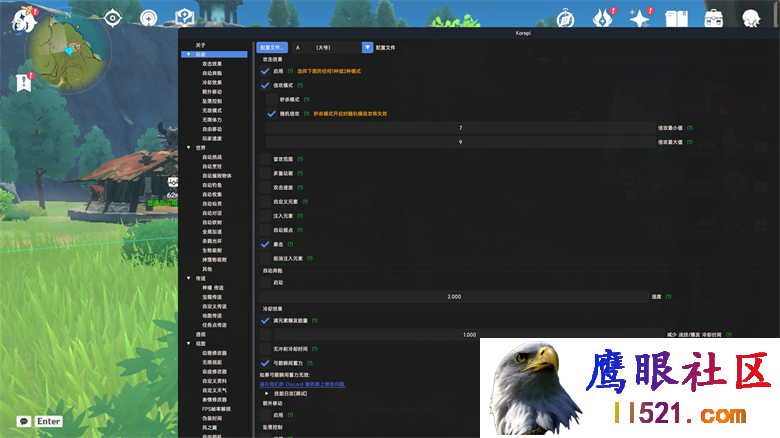Click the Enter chat button

point(49,422)
